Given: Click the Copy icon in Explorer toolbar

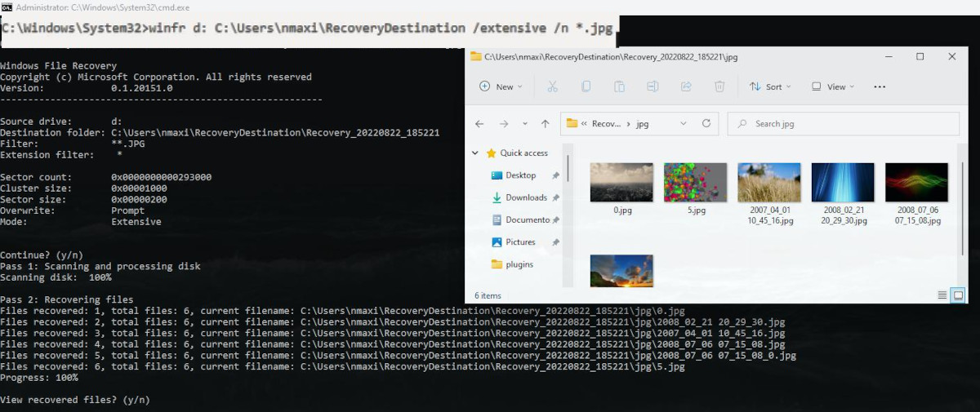Looking at the screenshot, I should 586,86.
